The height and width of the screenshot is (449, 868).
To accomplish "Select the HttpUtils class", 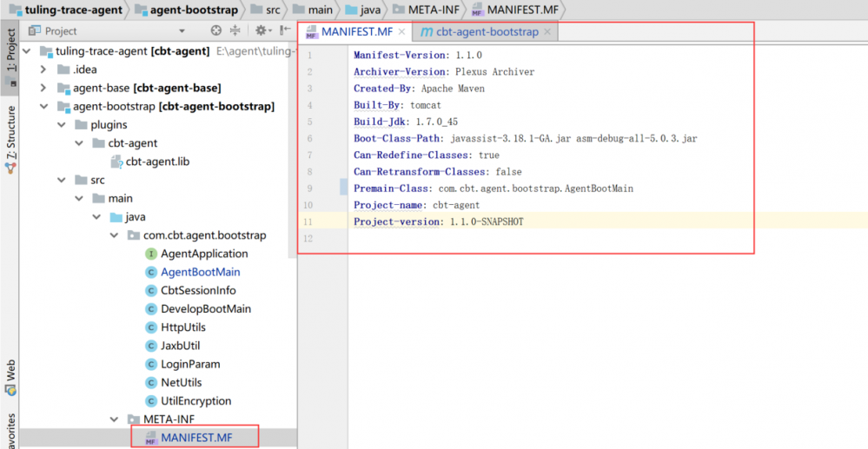I will tap(183, 327).
